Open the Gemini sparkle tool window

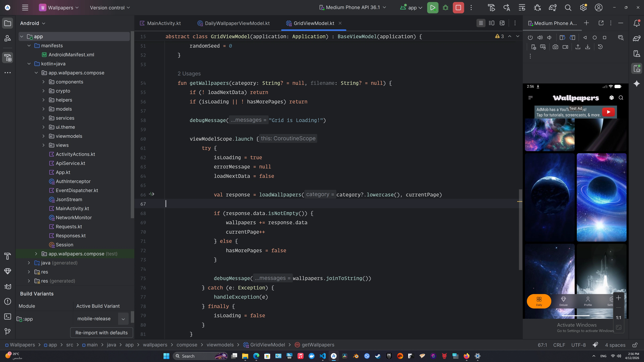click(x=636, y=83)
